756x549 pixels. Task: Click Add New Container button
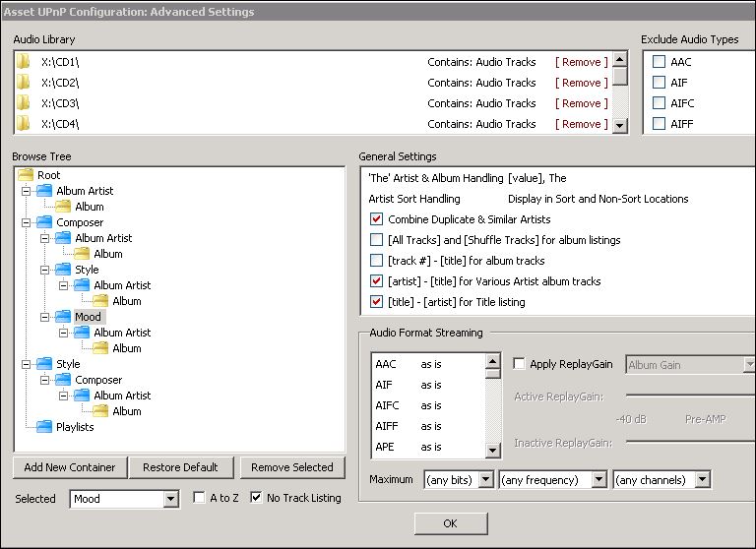click(x=70, y=467)
